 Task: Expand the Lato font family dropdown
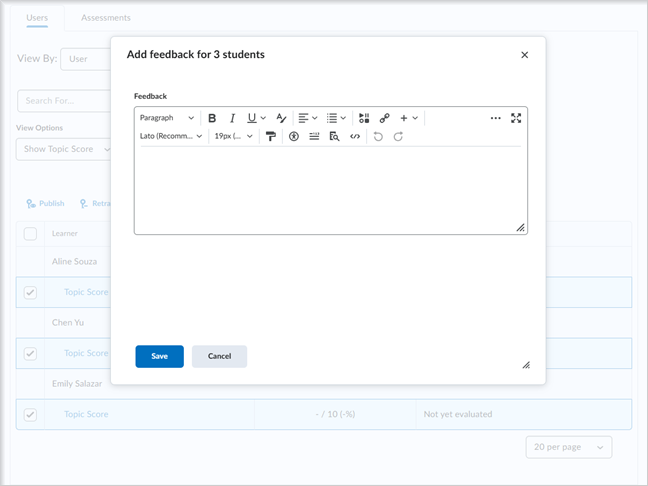click(x=171, y=136)
